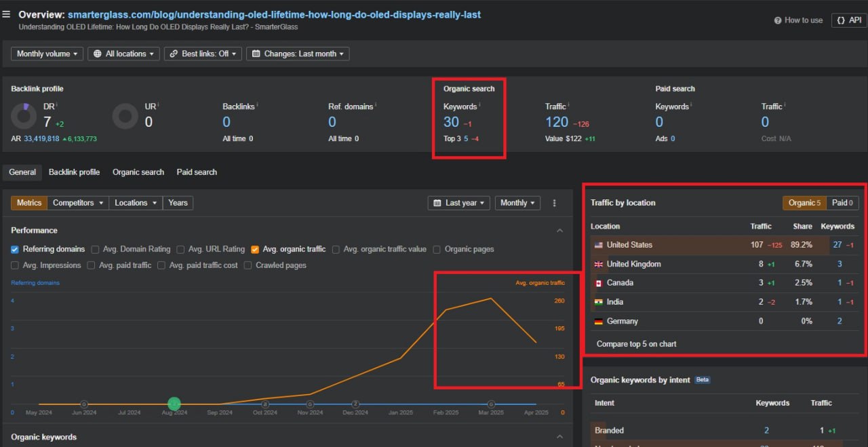This screenshot has height=447, width=868.
Task: Open the Monthly volume dropdown
Action: pyautogui.click(x=47, y=54)
